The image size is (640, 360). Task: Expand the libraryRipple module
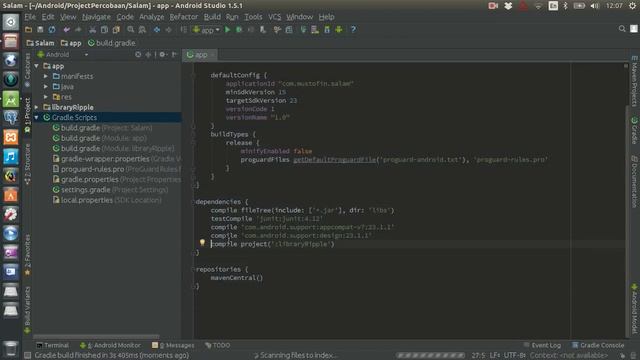pos(37,107)
